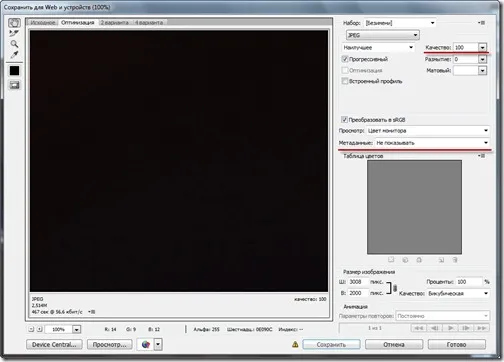Click the next frame animation button
This screenshot has width=504, height=362.
[466, 328]
